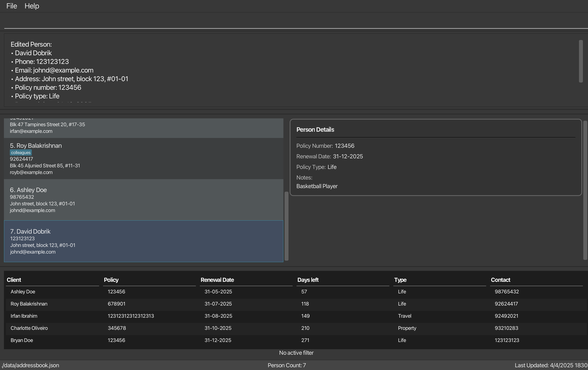
Task: Click the Type column header
Action: coord(400,280)
